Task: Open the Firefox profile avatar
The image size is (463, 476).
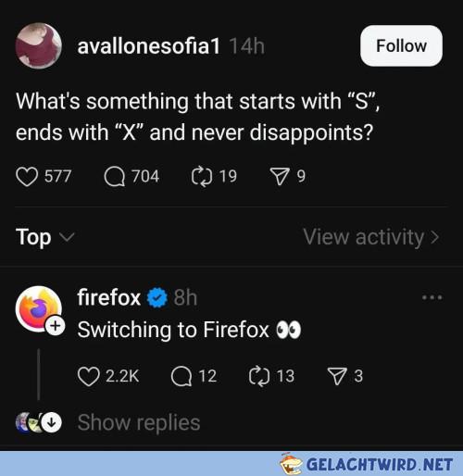Action: tap(39, 309)
